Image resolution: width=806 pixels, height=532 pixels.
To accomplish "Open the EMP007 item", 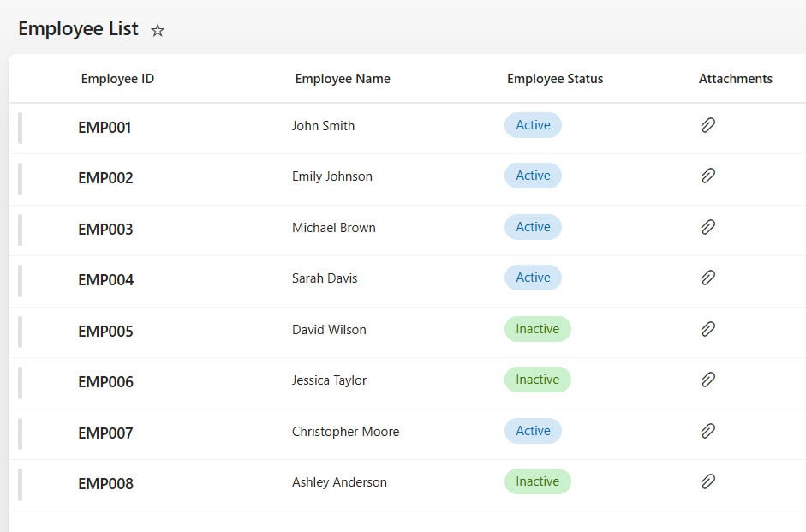I will coord(105,433).
